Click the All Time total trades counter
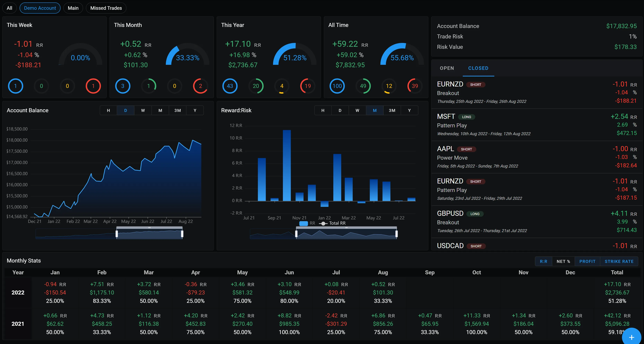 point(337,86)
